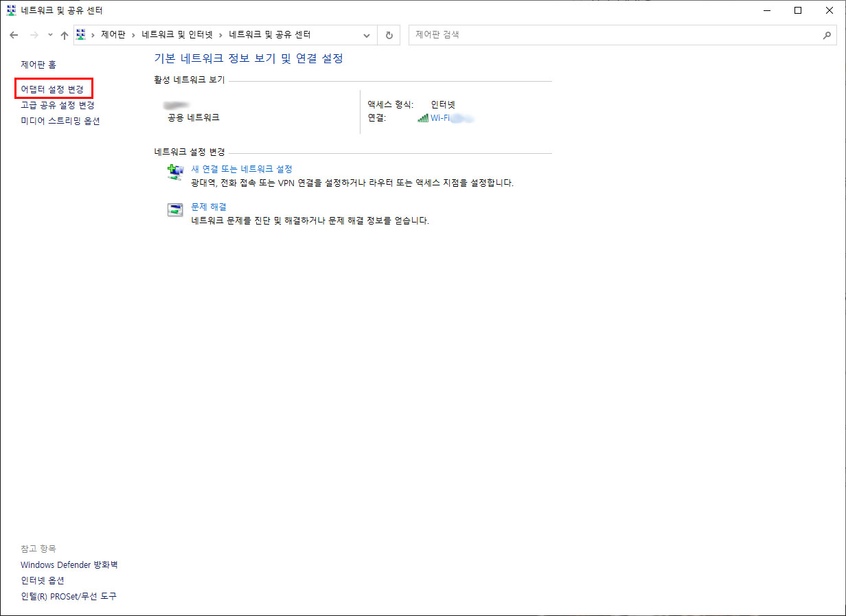The image size is (846, 616).
Task: Select 제어판 in the breadcrumb path
Action: tap(112, 34)
